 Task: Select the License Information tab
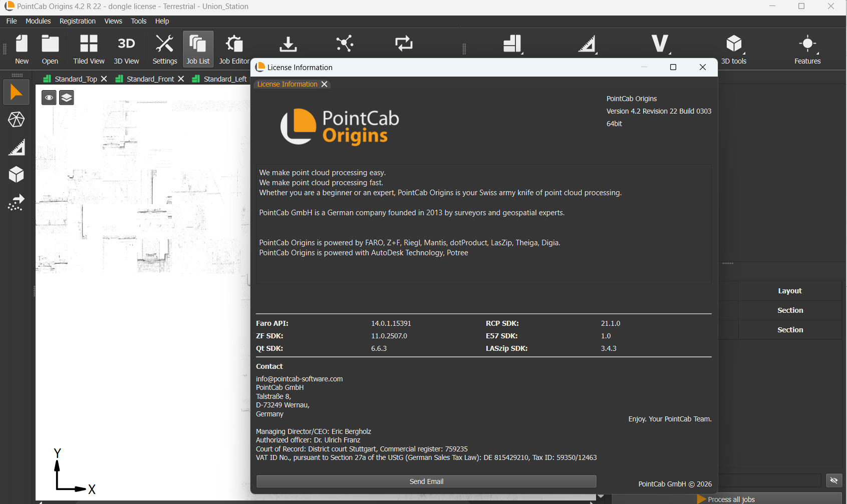pos(287,84)
